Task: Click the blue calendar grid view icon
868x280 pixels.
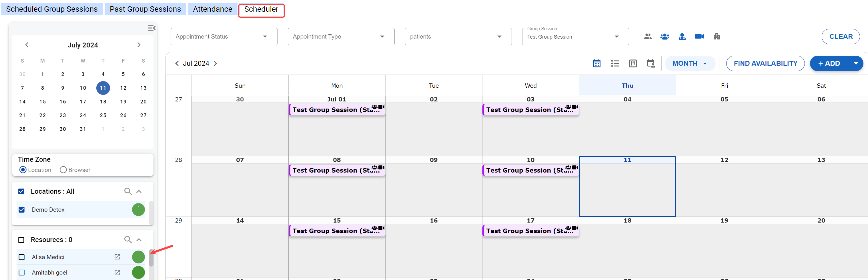Action: (596, 63)
